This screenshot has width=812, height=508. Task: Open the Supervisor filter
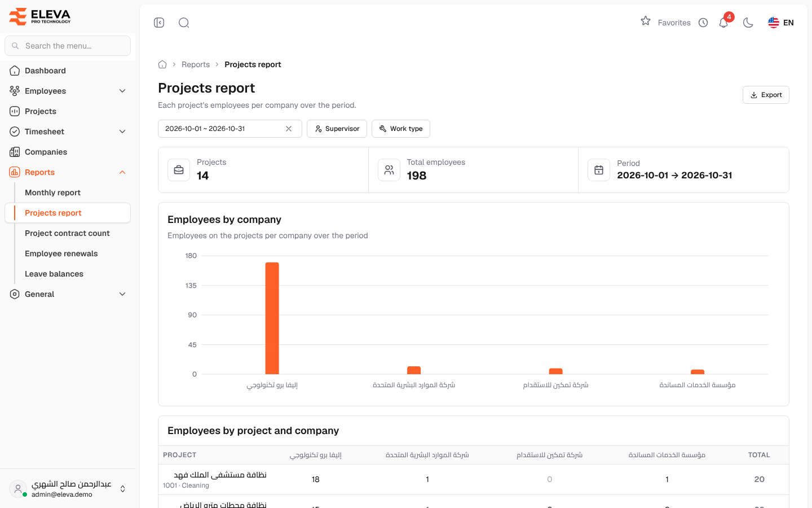point(337,129)
